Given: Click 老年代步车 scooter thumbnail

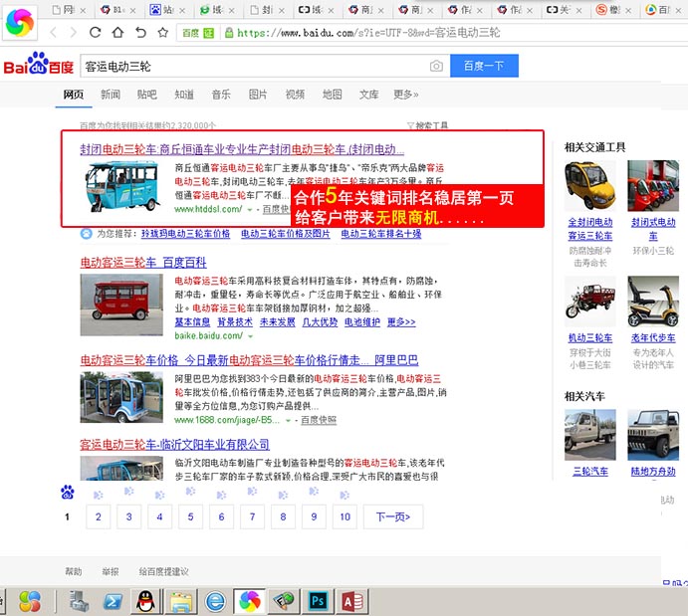Looking at the screenshot, I should pos(653,302).
